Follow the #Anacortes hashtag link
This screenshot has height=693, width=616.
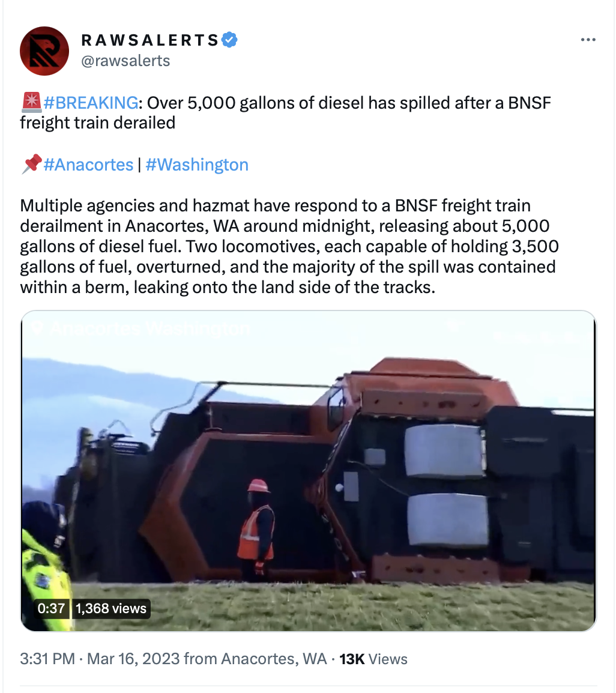coord(88,165)
